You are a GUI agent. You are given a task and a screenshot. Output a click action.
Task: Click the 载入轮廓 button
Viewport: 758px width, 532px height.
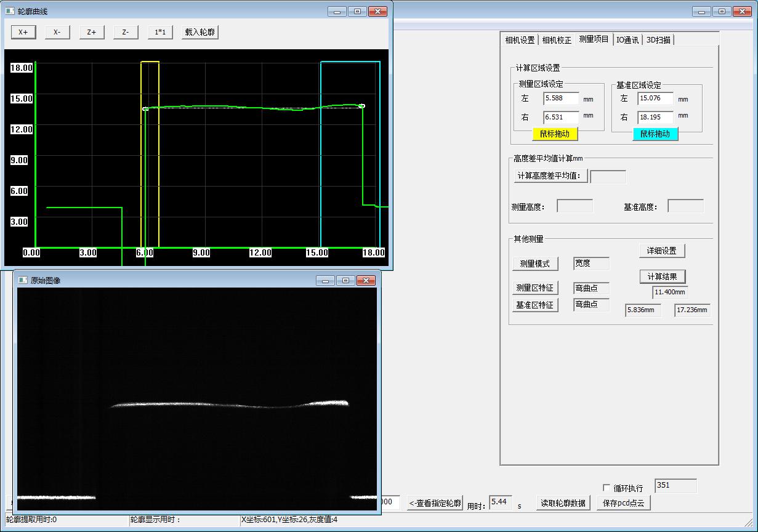click(x=200, y=32)
